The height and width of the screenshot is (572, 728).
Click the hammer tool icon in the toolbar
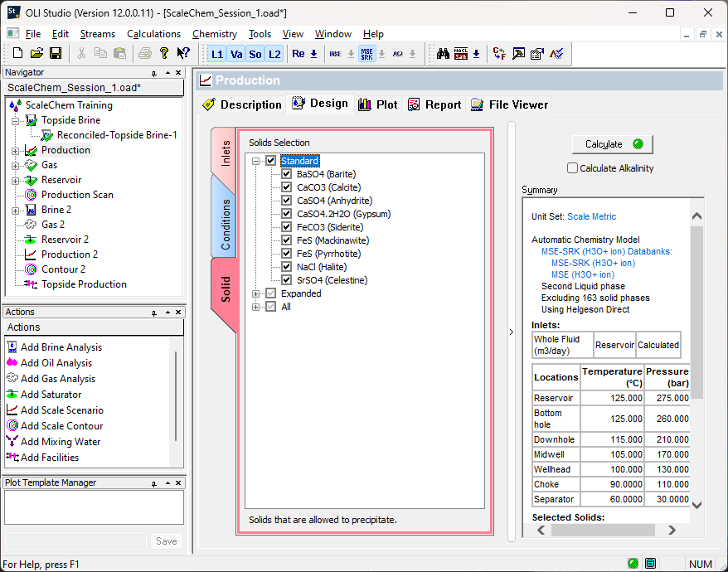(518, 55)
